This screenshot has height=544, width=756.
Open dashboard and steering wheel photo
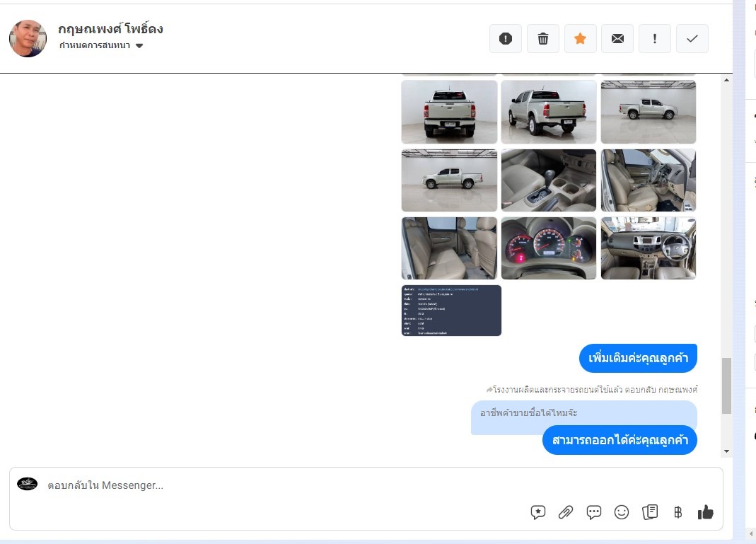coord(649,248)
